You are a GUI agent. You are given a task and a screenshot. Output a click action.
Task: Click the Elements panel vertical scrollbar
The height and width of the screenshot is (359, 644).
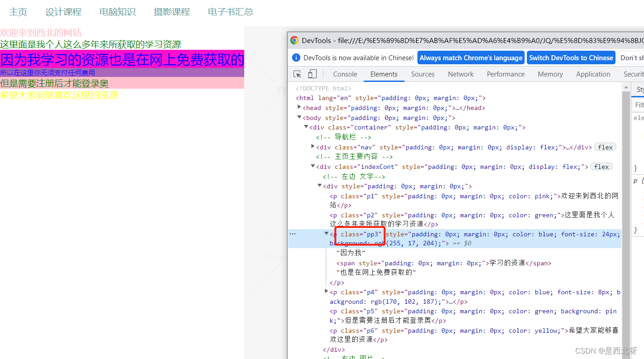[626, 220]
